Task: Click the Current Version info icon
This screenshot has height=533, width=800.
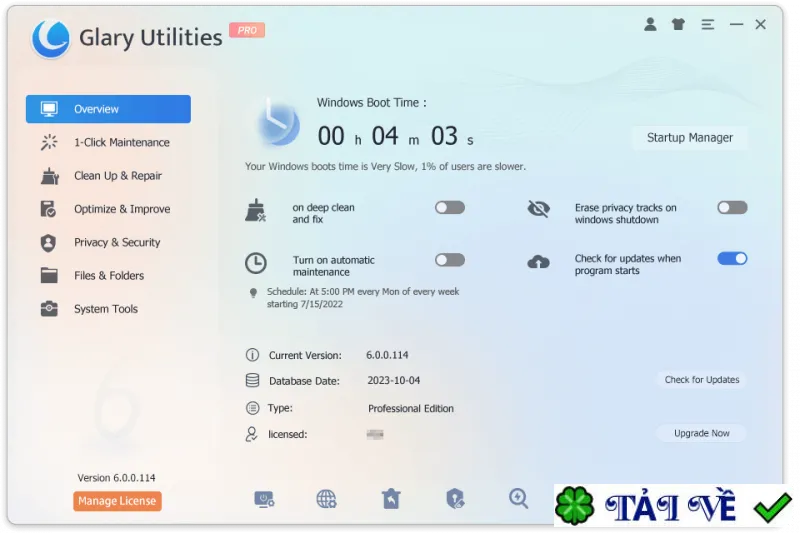Action: 253,355
